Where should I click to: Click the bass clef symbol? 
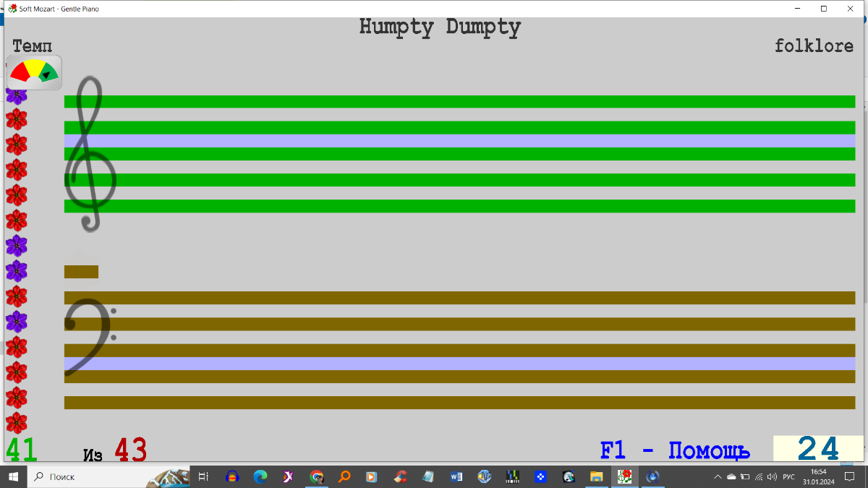pos(90,337)
